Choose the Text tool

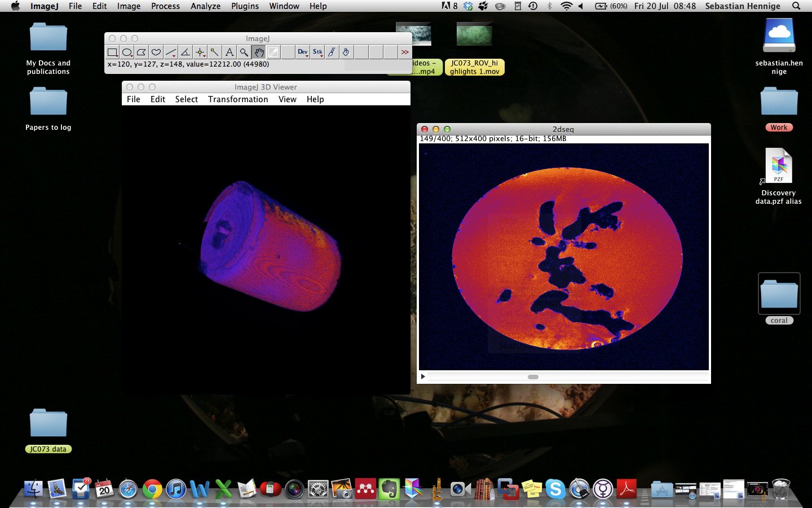tap(230, 52)
